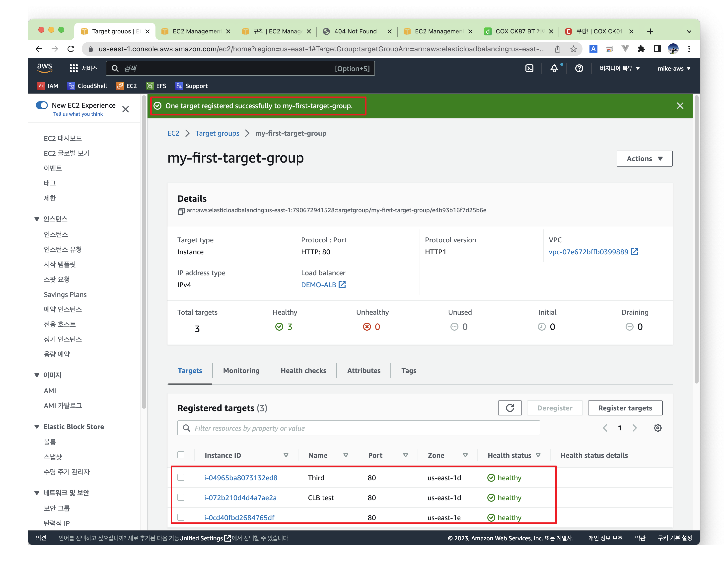Open CloudShell shortcut in favorites bar
Image resolution: width=728 pixels, height=582 pixels.
pyautogui.click(x=87, y=86)
